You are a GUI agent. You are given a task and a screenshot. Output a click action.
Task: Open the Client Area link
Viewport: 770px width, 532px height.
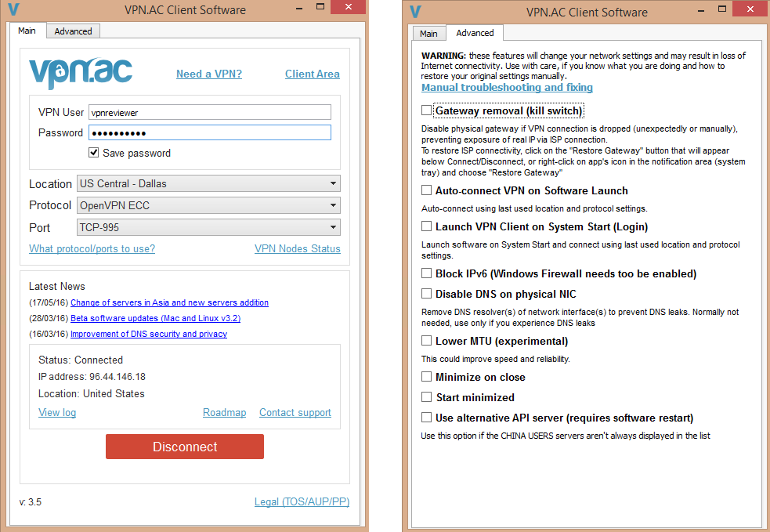coord(313,74)
